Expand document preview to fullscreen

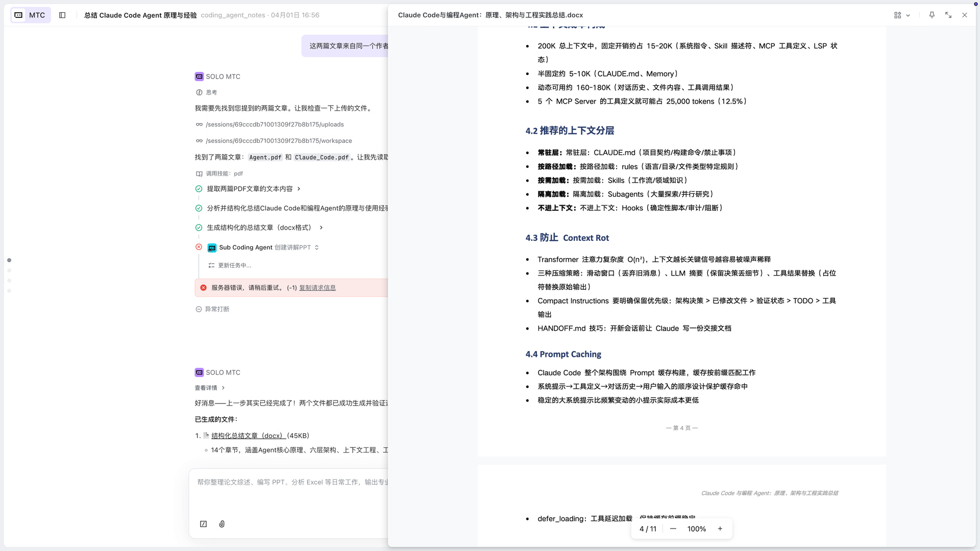pyautogui.click(x=948, y=15)
